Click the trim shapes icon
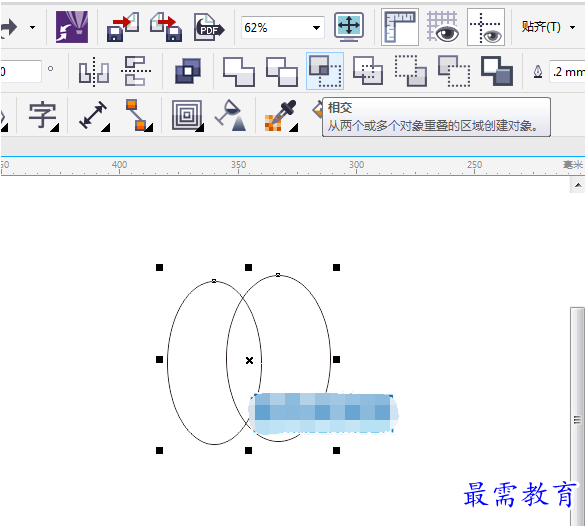585x526 pixels. (282, 71)
